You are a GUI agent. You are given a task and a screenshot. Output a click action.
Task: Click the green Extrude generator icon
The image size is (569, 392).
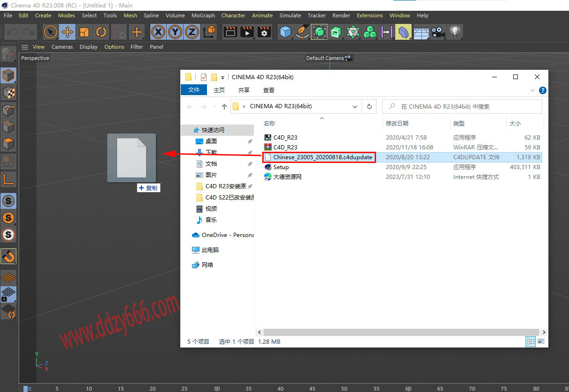(x=336, y=32)
